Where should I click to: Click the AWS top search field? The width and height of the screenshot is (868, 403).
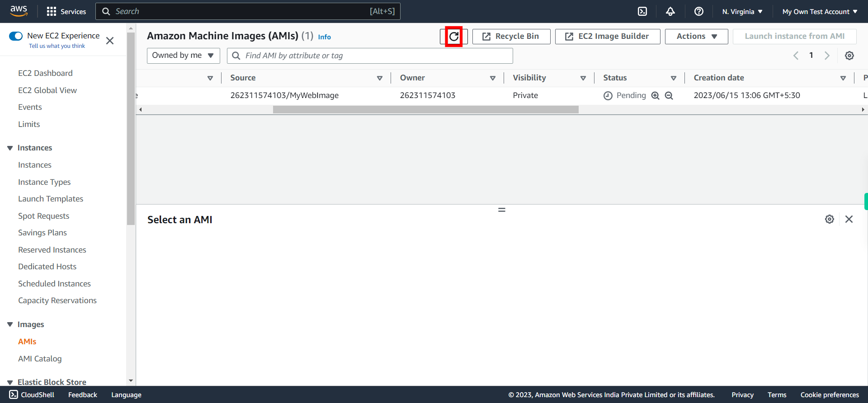(248, 11)
